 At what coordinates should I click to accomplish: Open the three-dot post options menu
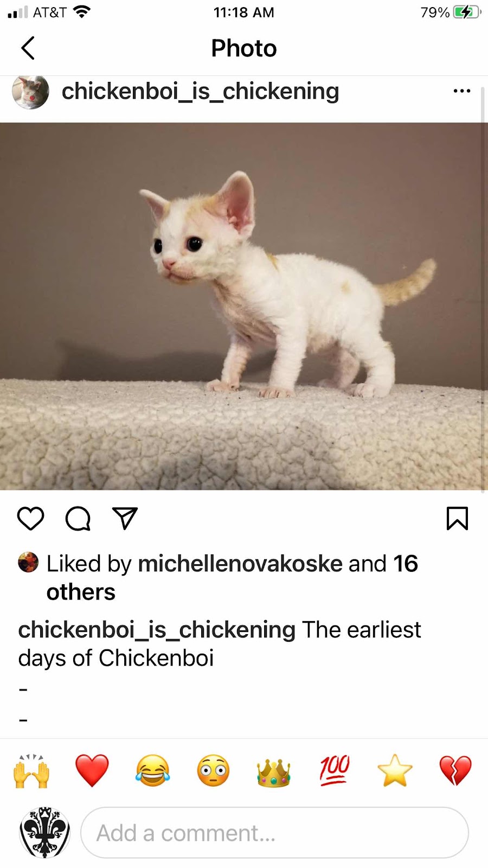tap(462, 91)
